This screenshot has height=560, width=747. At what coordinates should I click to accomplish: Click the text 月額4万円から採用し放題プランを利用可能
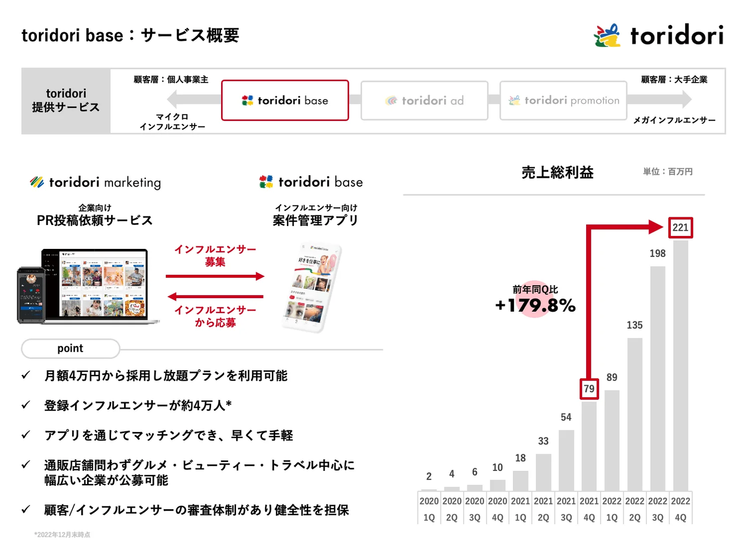[166, 375]
